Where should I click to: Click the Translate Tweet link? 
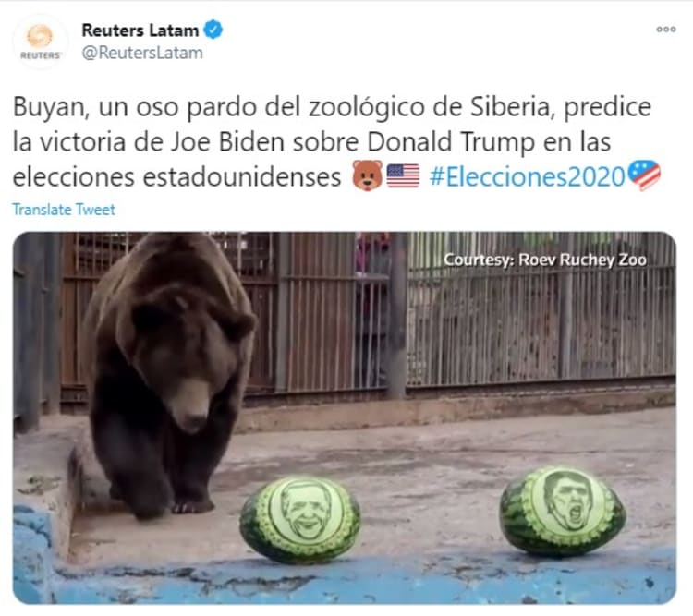[x=64, y=209]
